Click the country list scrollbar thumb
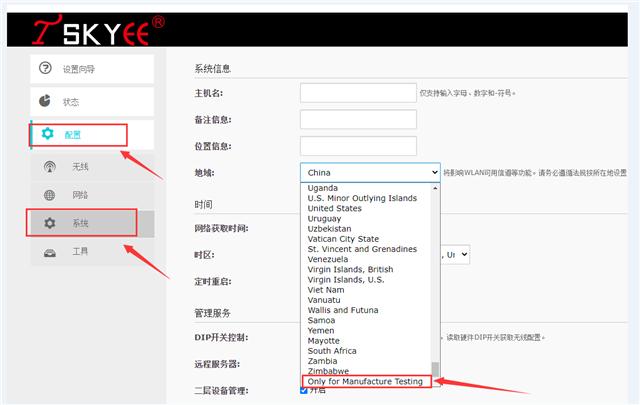640x405 pixels. (434, 367)
